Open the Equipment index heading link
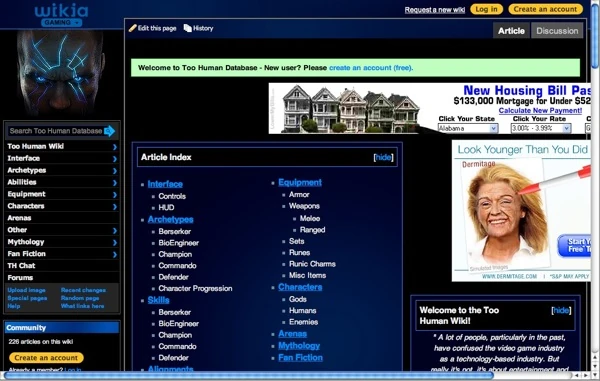 [300, 182]
